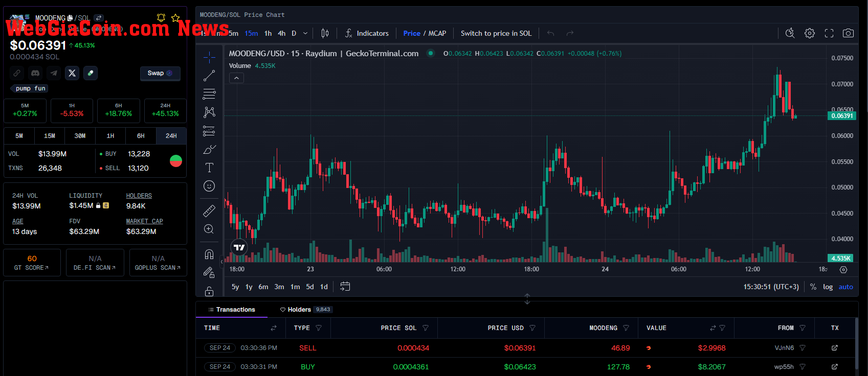Select the 5M stats tab

19,136
